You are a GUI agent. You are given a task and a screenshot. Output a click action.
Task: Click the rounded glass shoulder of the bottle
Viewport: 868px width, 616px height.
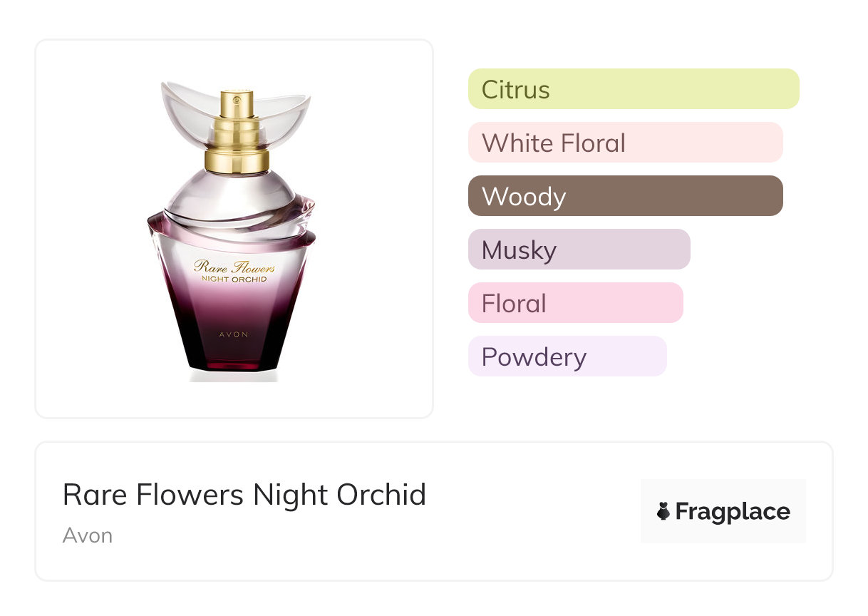(x=235, y=189)
